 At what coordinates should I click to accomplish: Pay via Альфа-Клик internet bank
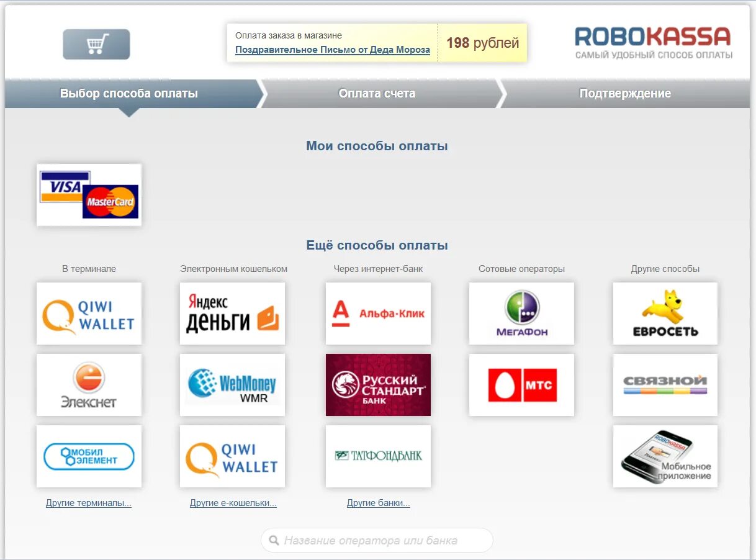[x=378, y=314]
